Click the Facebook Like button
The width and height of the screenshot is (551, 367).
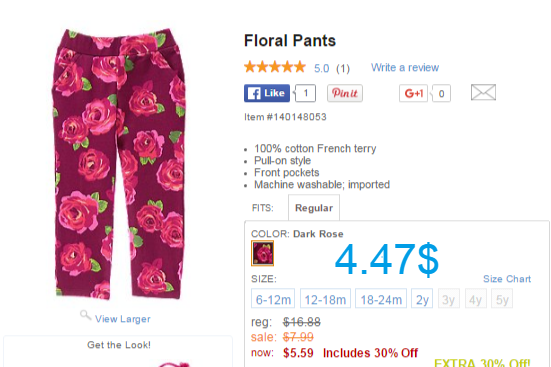click(x=267, y=93)
